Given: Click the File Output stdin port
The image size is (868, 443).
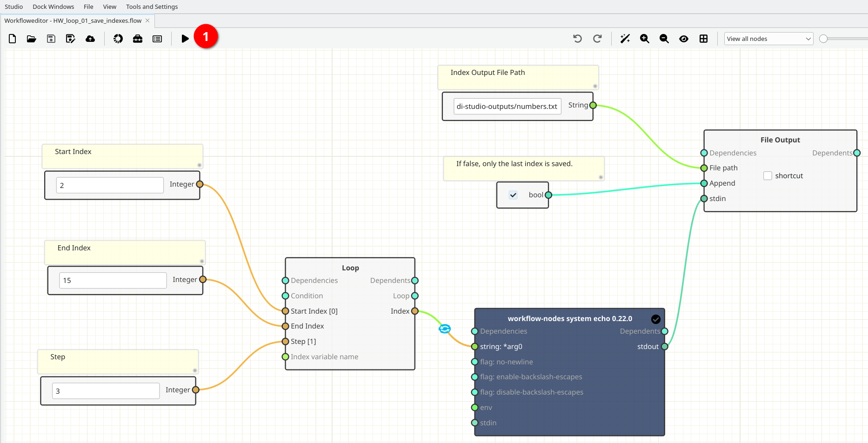Looking at the screenshot, I should 704,199.
